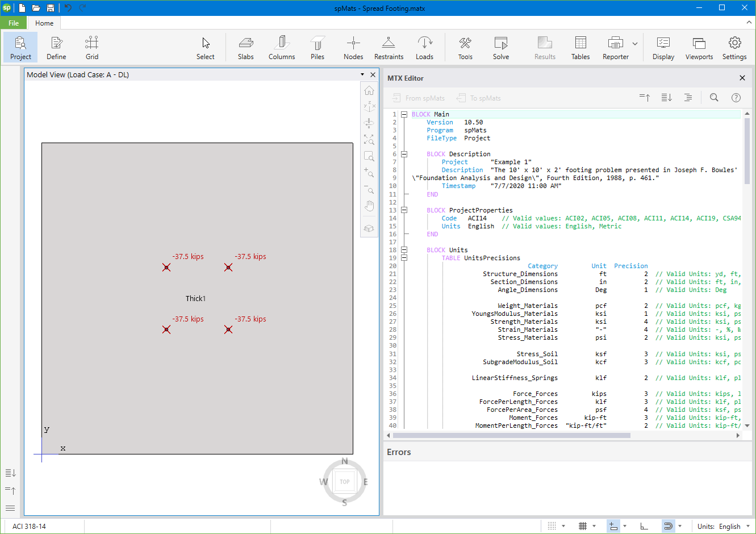This screenshot has height=534, width=756.
Task: Click the Open folder icon in title bar
Action: (36, 8)
